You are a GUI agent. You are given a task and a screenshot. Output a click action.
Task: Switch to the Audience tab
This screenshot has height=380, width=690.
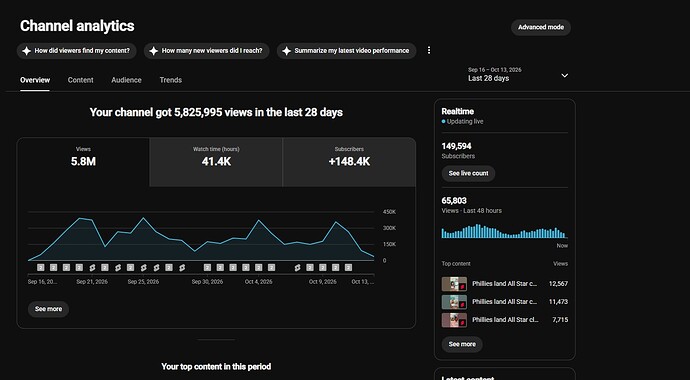pyautogui.click(x=126, y=80)
